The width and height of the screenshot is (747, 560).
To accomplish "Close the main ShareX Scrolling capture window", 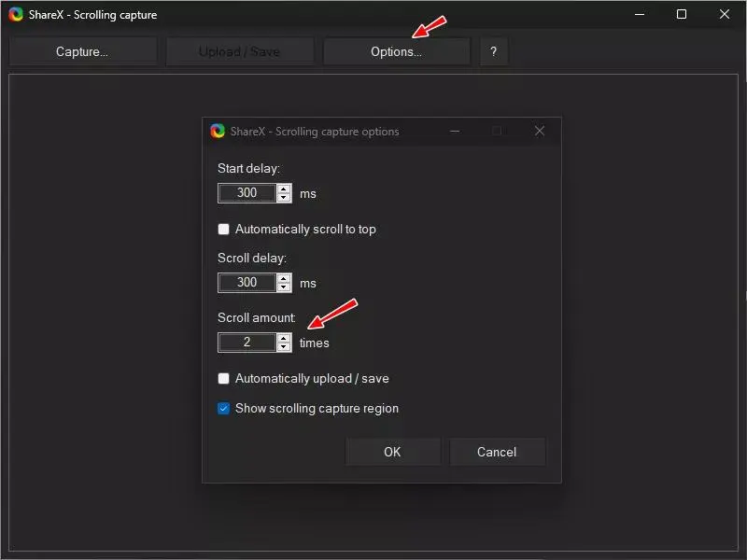I will click(x=725, y=14).
